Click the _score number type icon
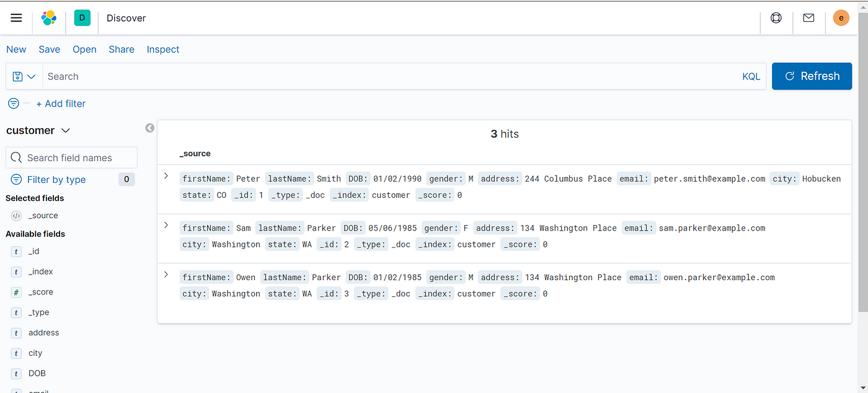The width and height of the screenshot is (868, 393). point(17,292)
